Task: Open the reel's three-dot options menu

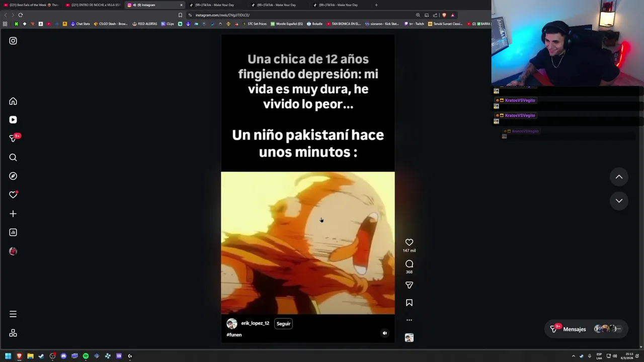Action: (409, 320)
